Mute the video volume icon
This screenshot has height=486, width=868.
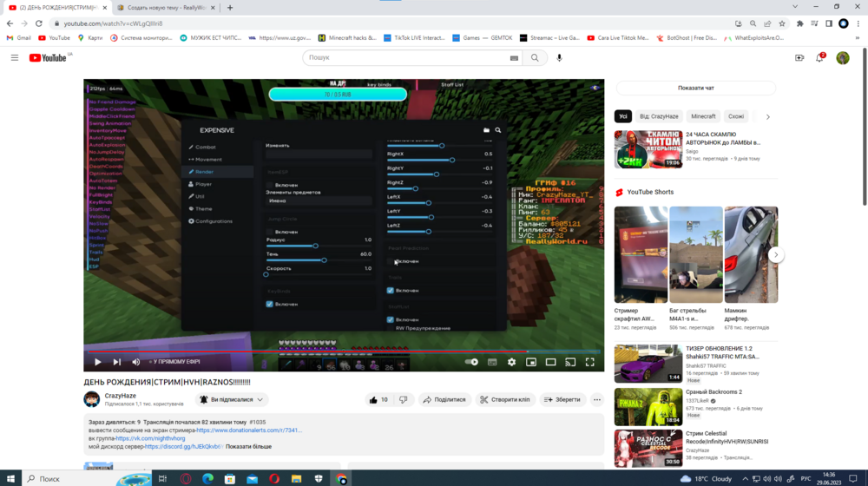(x=136, y=362)
